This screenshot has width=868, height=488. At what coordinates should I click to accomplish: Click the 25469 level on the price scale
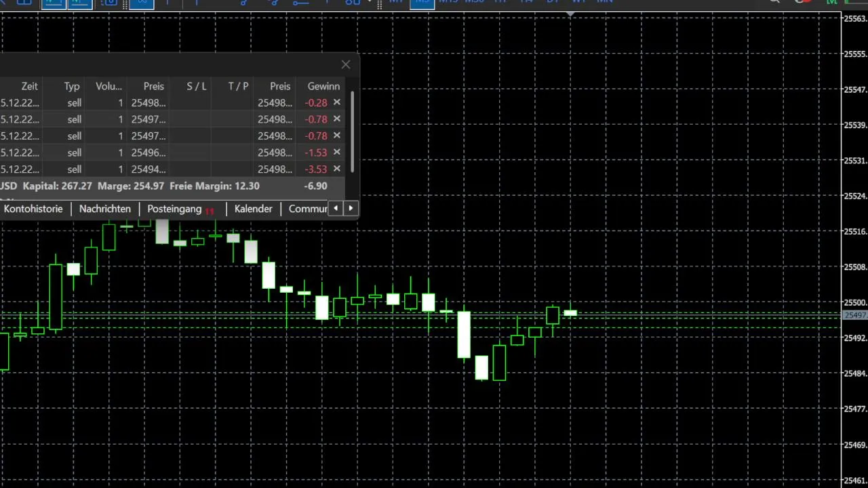[x=854, y=445]
